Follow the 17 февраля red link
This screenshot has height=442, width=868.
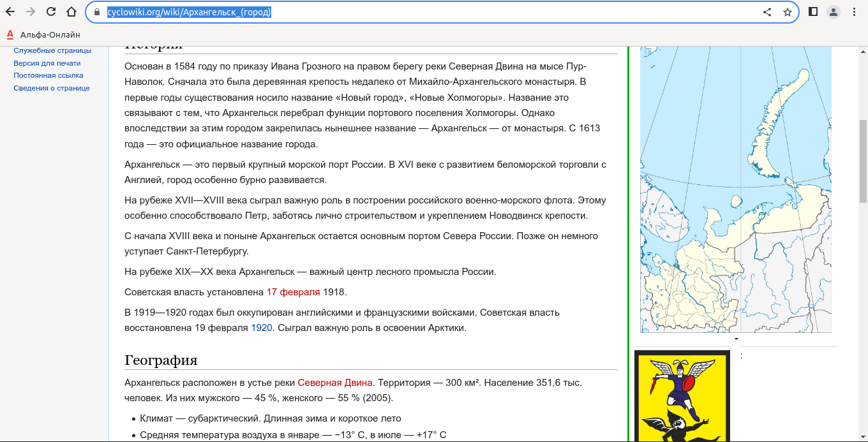(293, 292)
